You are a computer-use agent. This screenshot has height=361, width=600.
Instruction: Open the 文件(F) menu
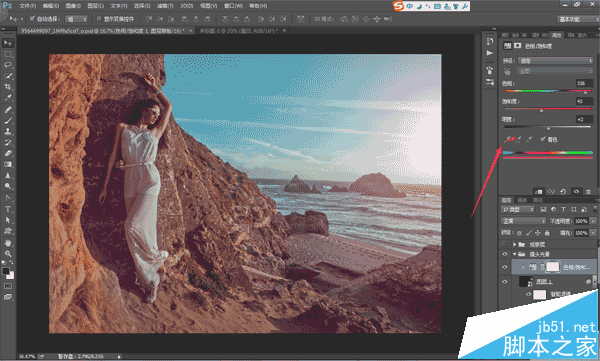coord(28,6)
